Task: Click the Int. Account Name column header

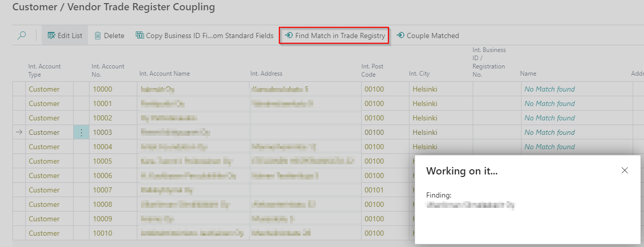Action: click(x=165, y=74)
